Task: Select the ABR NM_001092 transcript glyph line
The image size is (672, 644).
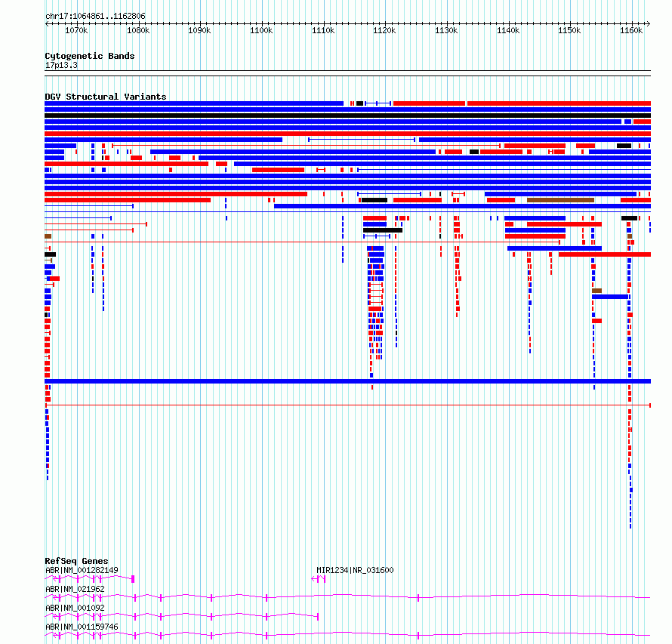Action: 182,617
